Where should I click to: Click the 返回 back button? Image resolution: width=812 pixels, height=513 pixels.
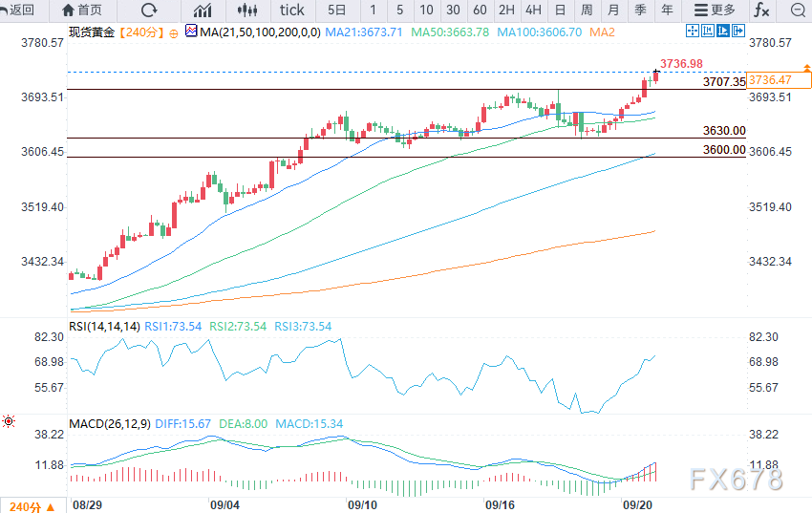pos(19,10)
